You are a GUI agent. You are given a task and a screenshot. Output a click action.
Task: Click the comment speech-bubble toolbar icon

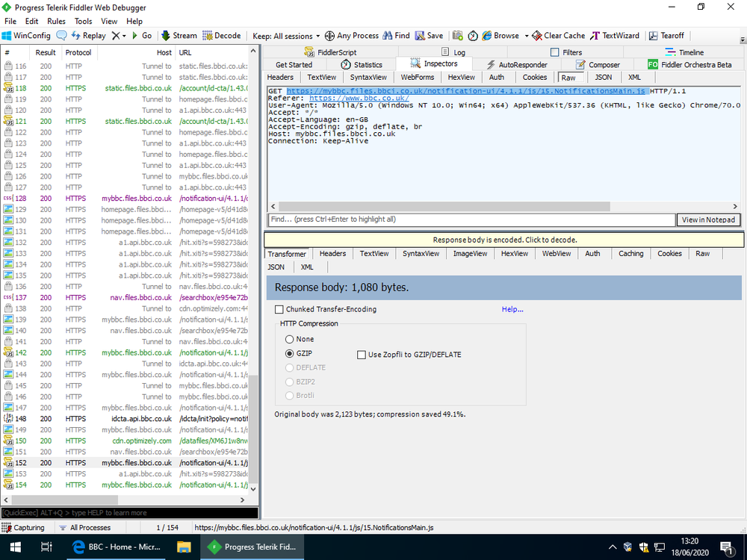[x=61, y=36]
